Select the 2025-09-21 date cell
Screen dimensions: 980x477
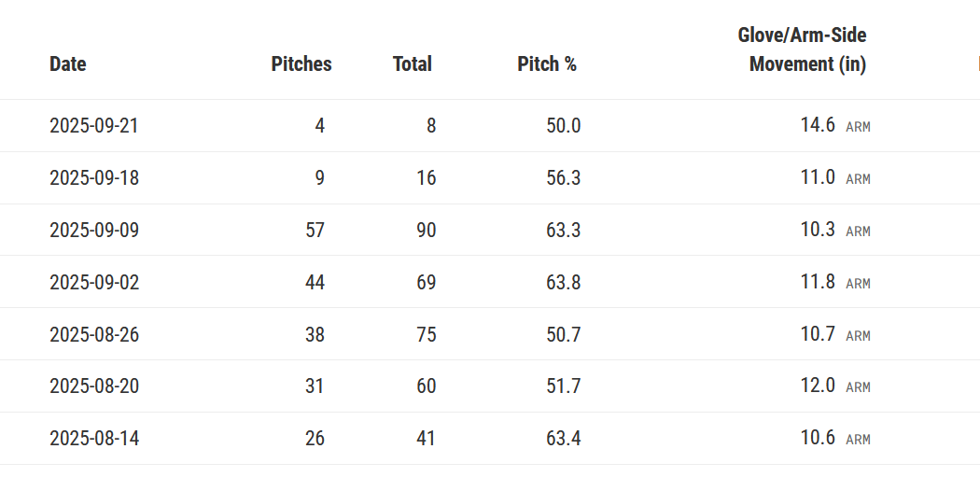point(93,125)
